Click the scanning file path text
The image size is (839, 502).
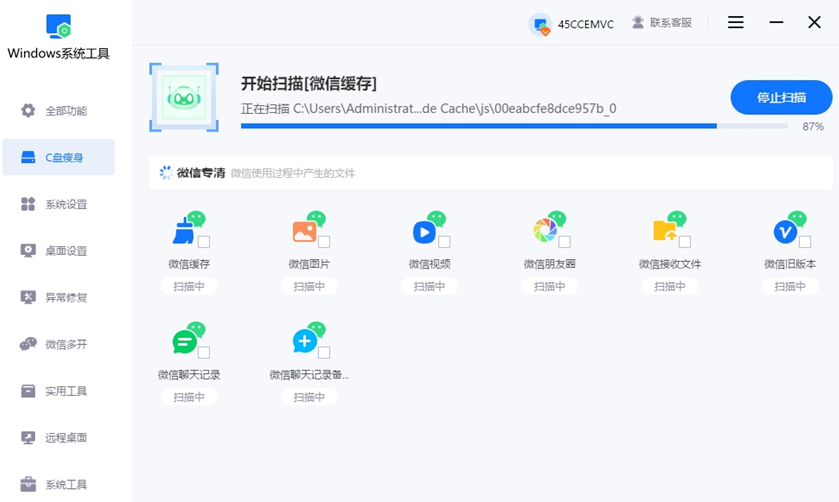pos(429,109)
